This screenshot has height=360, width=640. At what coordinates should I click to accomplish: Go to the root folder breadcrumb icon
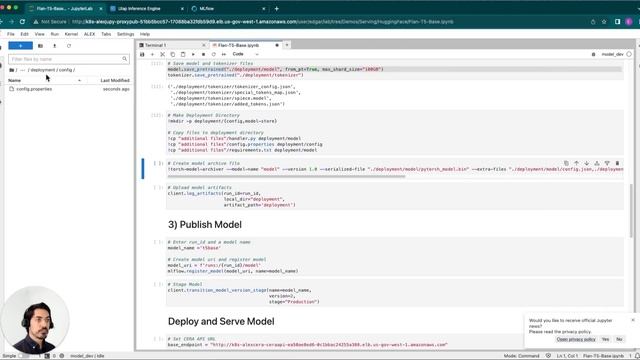11,70
